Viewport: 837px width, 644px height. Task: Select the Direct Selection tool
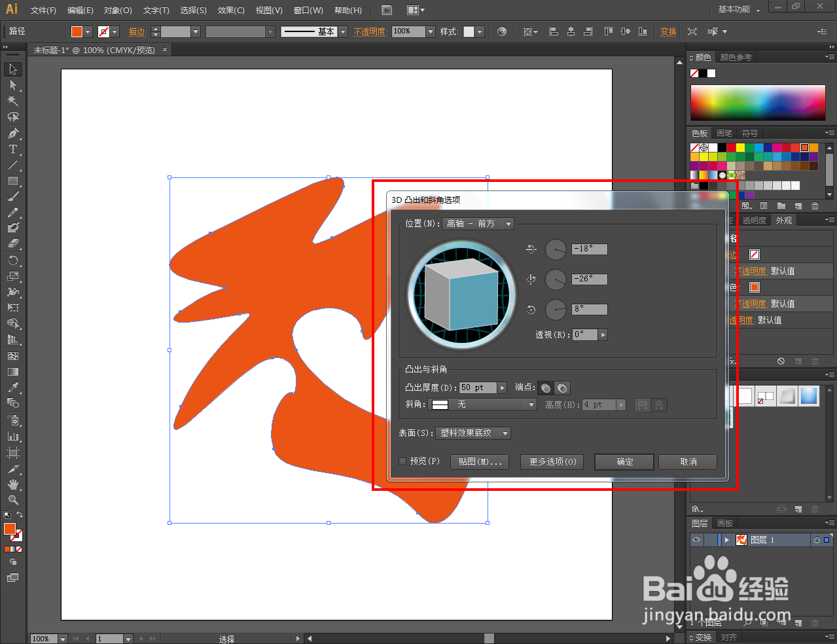tap(13, 85)
